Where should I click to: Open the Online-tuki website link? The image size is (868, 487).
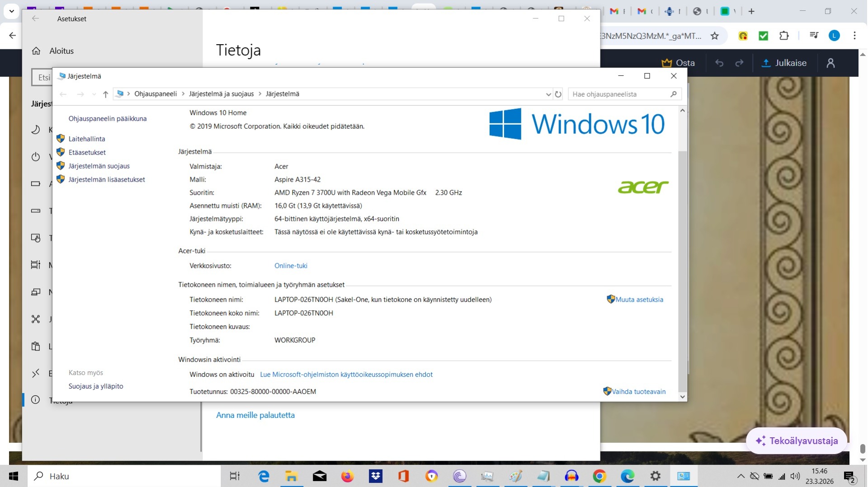(291, 266)
